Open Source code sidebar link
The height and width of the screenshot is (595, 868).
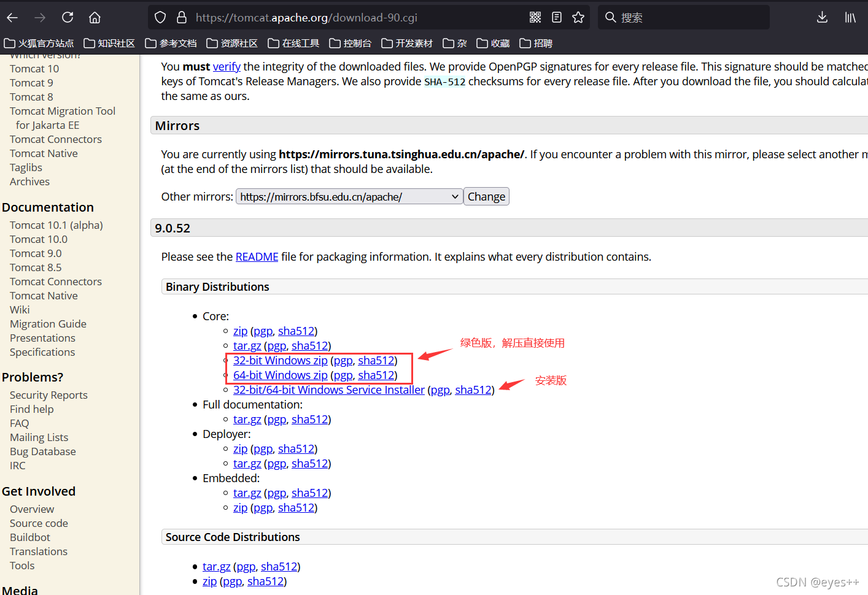coord(39,523)
